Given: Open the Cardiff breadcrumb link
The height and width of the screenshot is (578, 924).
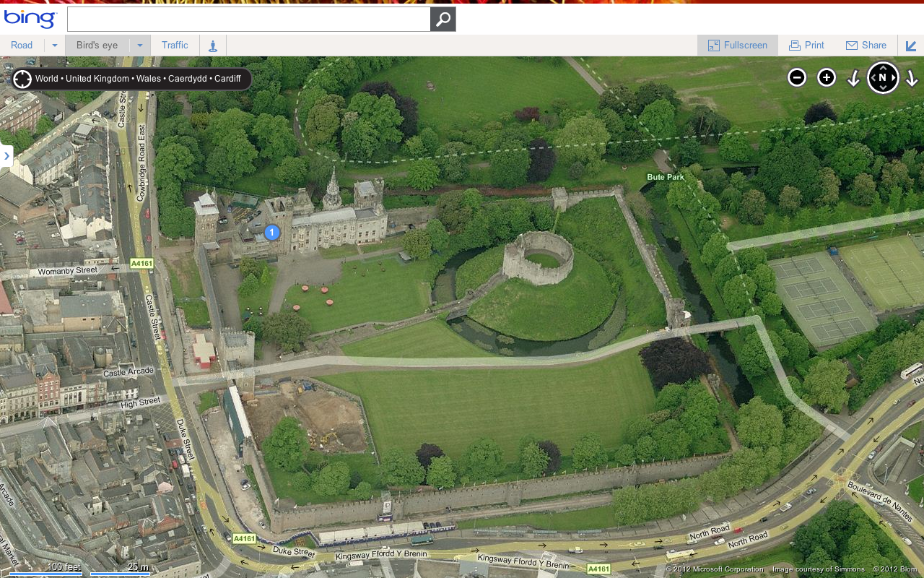Looking at the screenshot, I should point(228,79).
